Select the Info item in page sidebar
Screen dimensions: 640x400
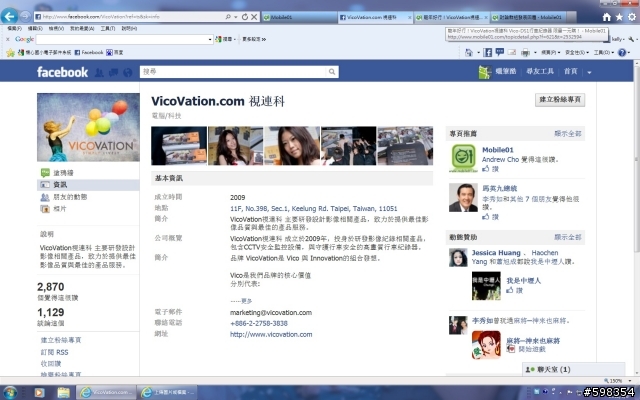coord(88,185)
